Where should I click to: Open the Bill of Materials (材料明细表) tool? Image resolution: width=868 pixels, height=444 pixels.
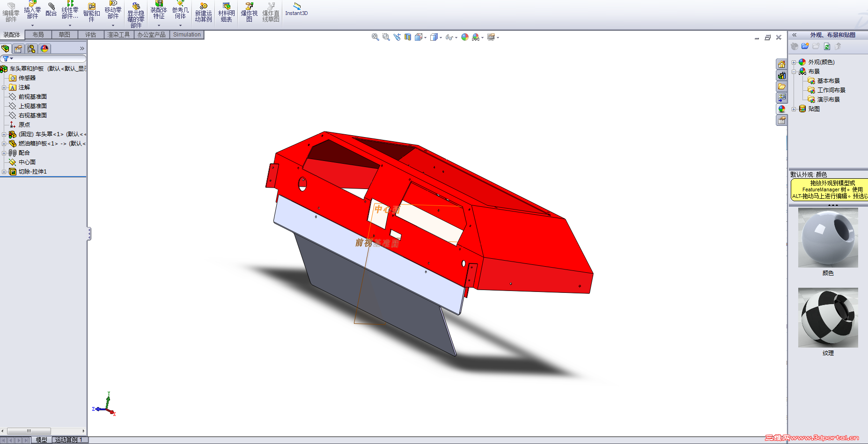pyautogui.click(x=226, y=13)
